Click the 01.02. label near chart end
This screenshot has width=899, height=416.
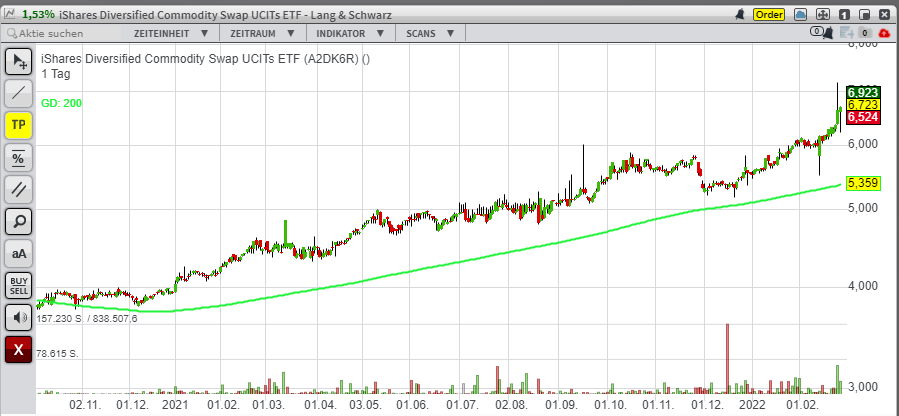click(801, 405)
